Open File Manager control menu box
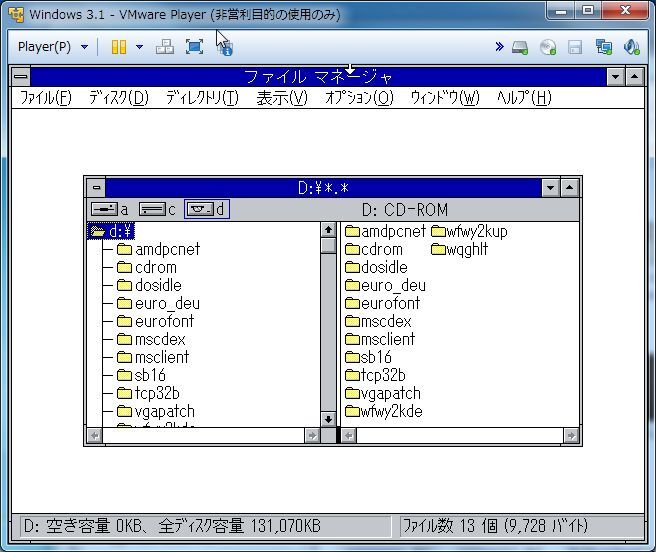The height and width of the screenshot is (552, 656). pyautogui.click(x=21, y=77)
